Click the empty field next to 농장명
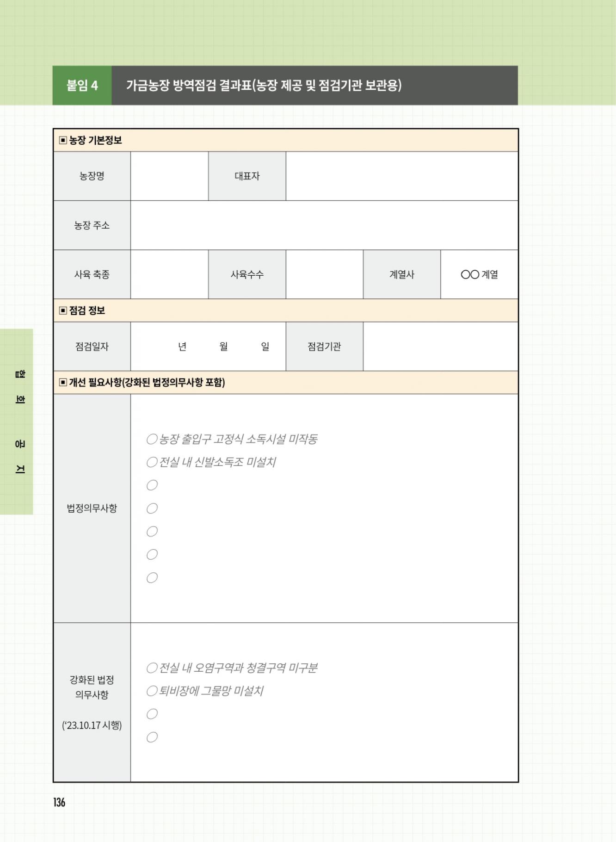This screenshot has height=842, width=616. (x=169, y=176)
